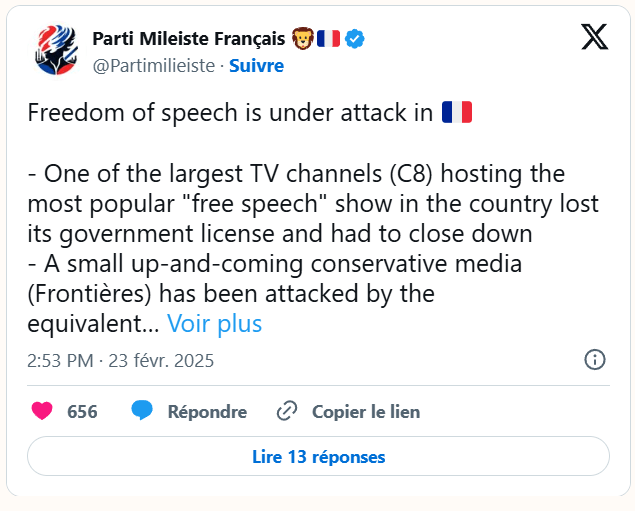
Task: Open the 2:53 PM · 23 févr. 2025 timestamp
Action: click(121, 360)
